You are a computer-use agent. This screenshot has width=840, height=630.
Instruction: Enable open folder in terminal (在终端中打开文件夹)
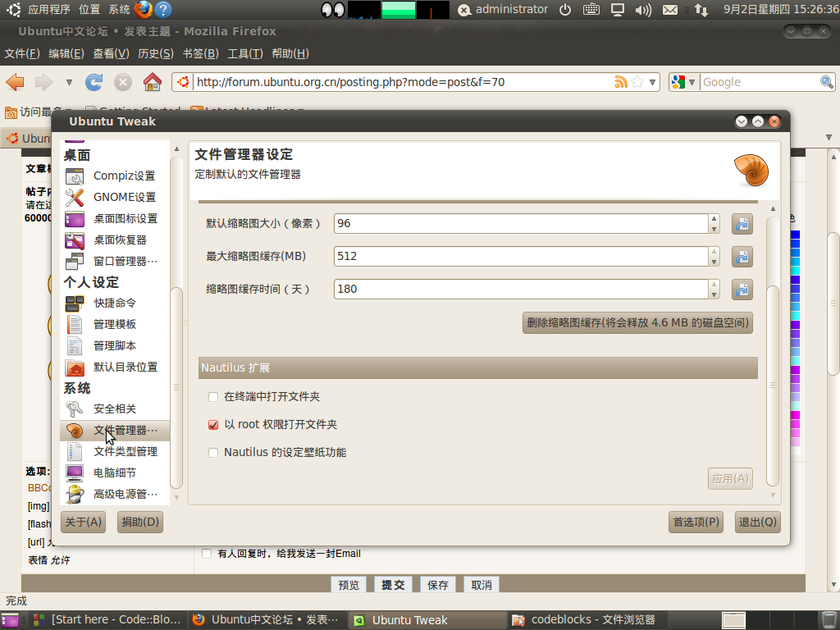point(213,397)
